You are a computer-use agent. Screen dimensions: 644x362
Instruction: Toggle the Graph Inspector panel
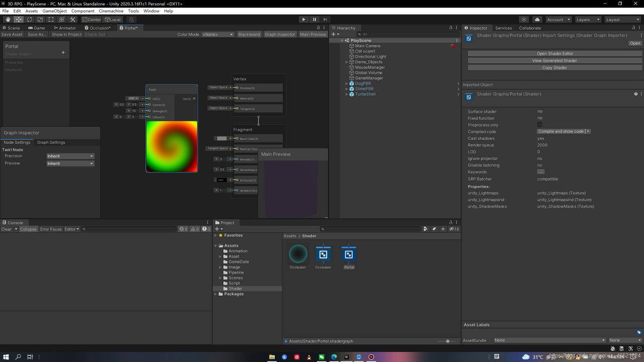click(280, 35)
